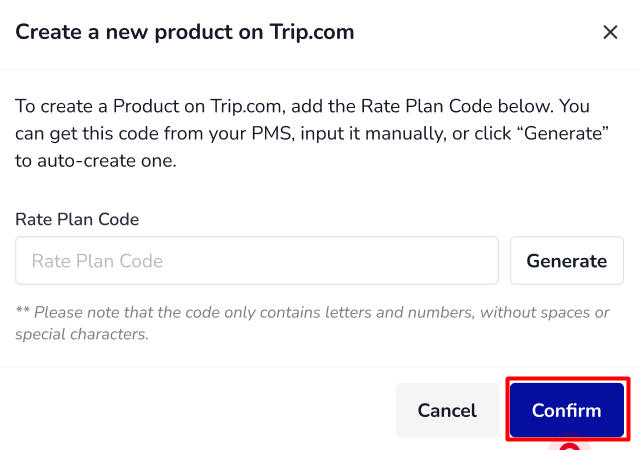
Task: Click the red marker below Confirm
Action: pyautogui.click(x=569, y=446)
